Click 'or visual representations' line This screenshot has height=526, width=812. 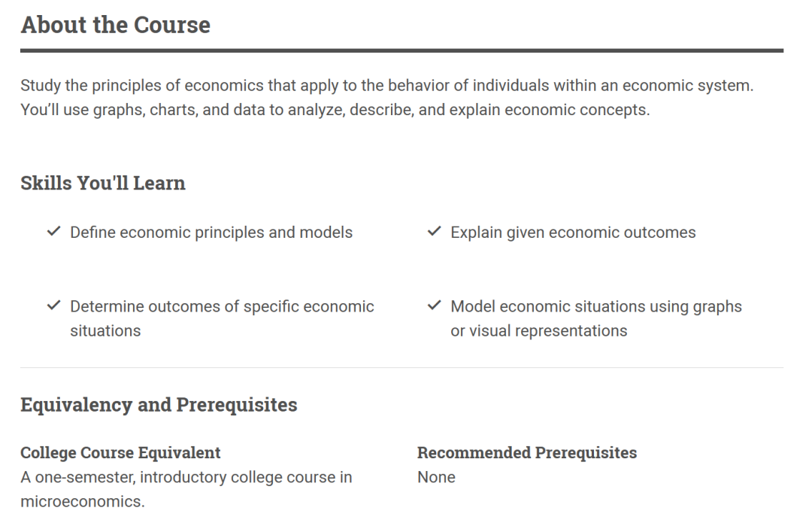[539, 330]
